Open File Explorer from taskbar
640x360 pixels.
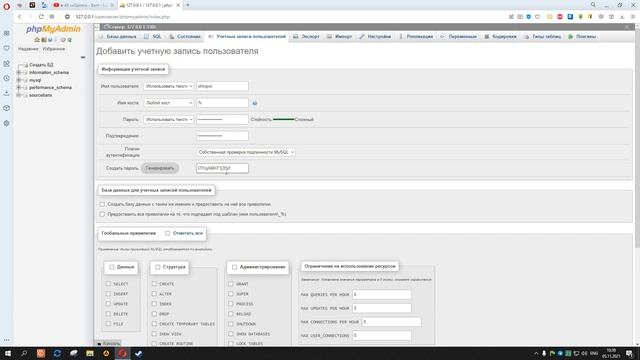[x=90, y=353]
